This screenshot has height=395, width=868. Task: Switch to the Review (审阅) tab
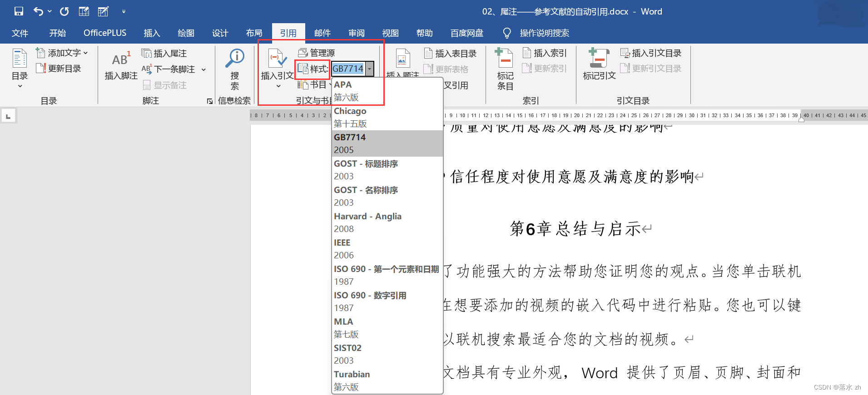tap(357, 33)
